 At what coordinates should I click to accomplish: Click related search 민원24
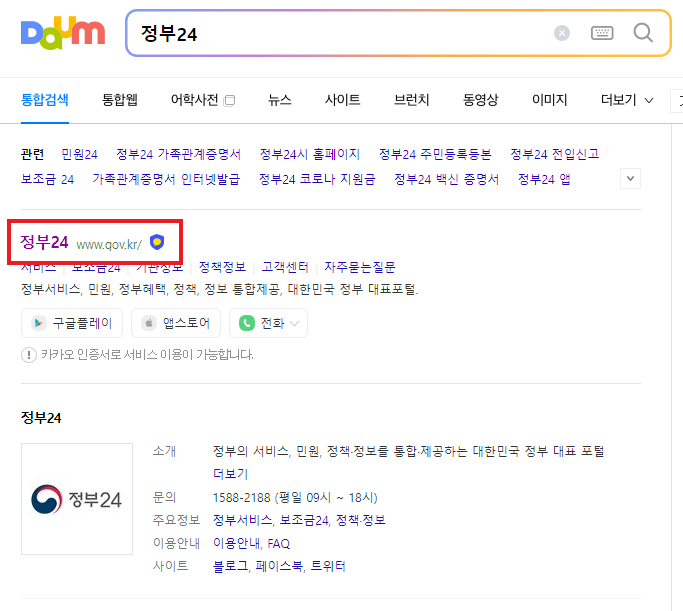(79, 154)
